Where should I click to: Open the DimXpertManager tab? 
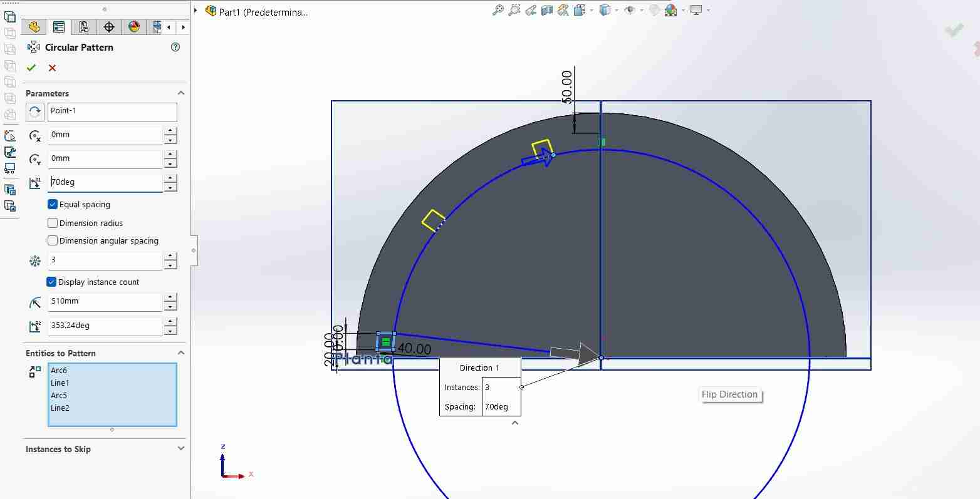tap(109, 27)
